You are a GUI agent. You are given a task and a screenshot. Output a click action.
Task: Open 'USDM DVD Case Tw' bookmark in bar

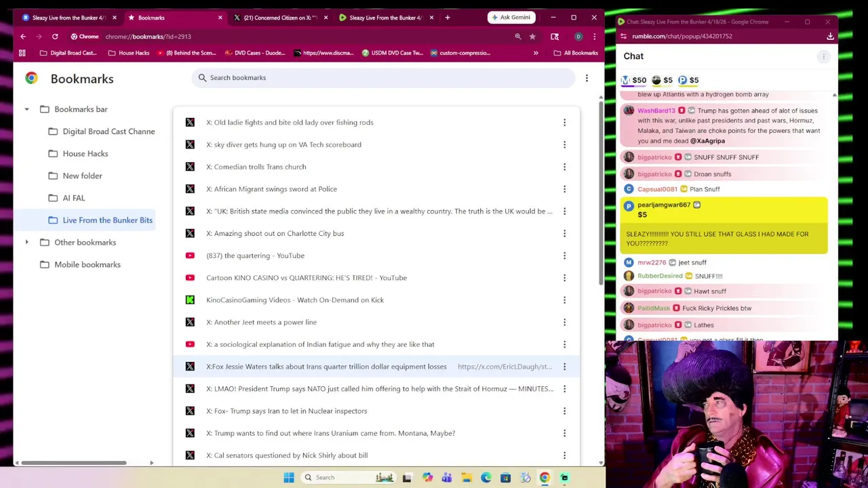393,53
